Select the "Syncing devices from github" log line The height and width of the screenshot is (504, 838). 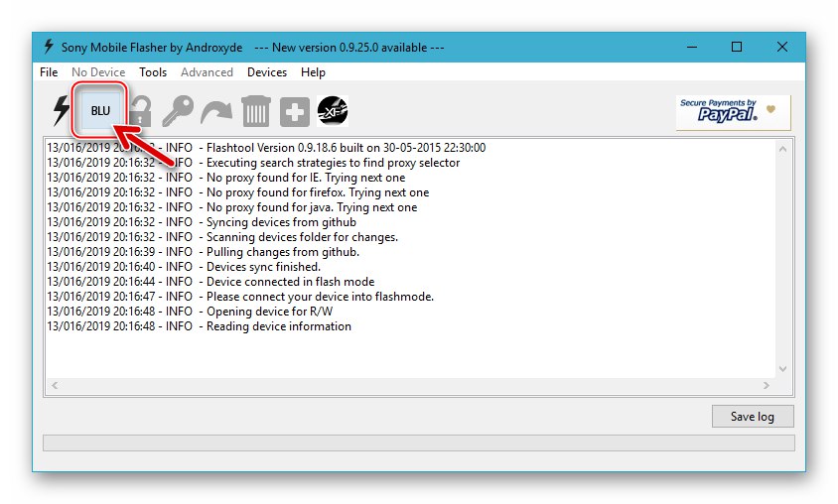point(202,222)
